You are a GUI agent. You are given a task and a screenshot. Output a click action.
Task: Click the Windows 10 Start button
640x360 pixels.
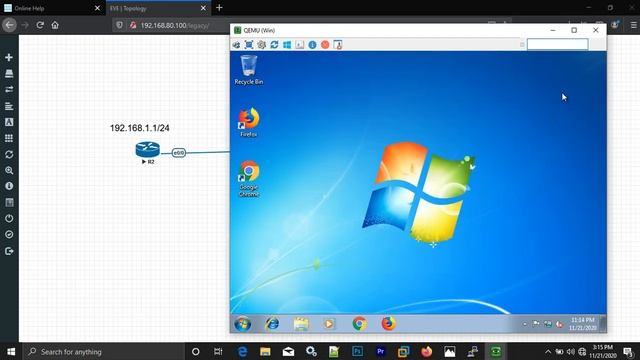tap(11, 351)
